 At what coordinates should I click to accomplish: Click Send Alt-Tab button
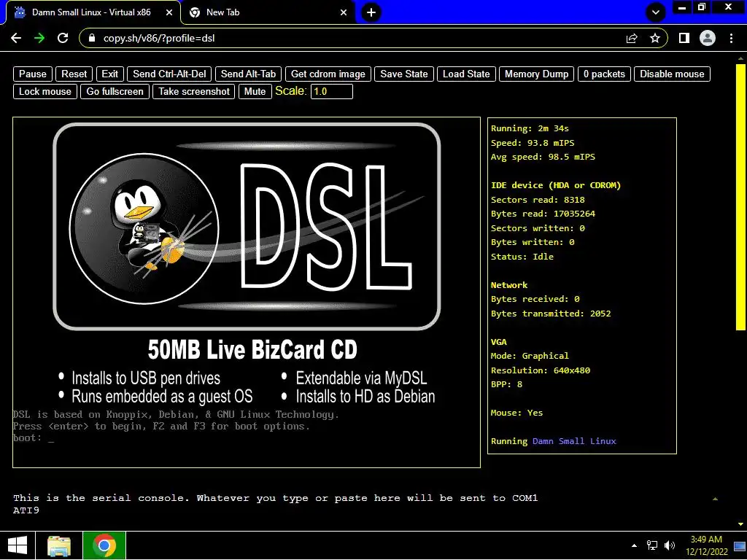coord(248,74)
